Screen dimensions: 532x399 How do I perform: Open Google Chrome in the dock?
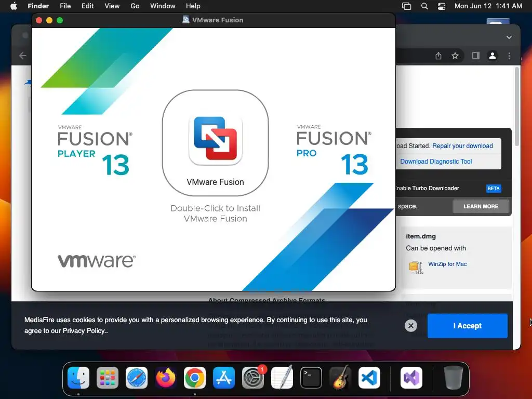pyautogui.click(x=195, y=378)
